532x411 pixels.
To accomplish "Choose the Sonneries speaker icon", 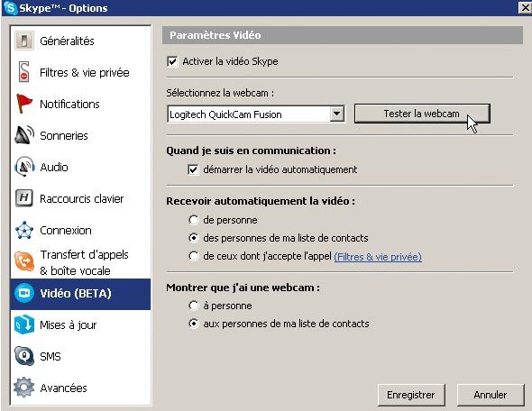I will (x=24, y=135).
